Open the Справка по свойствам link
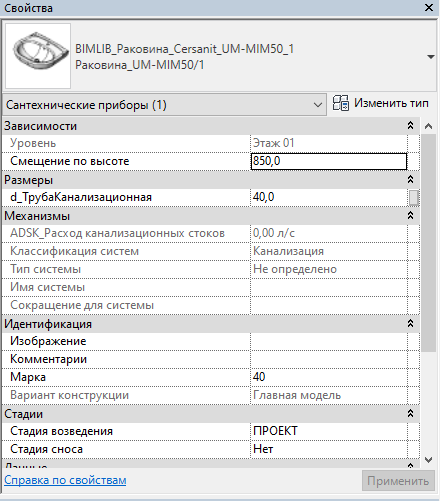440x501 pixels. 65,480
